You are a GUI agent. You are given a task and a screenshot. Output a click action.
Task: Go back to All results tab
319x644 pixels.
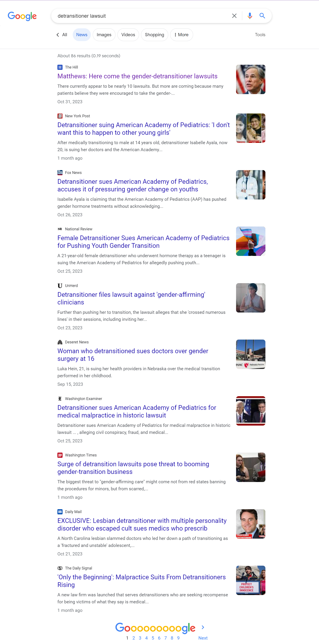pyautogui.click(x=62, y=35)
